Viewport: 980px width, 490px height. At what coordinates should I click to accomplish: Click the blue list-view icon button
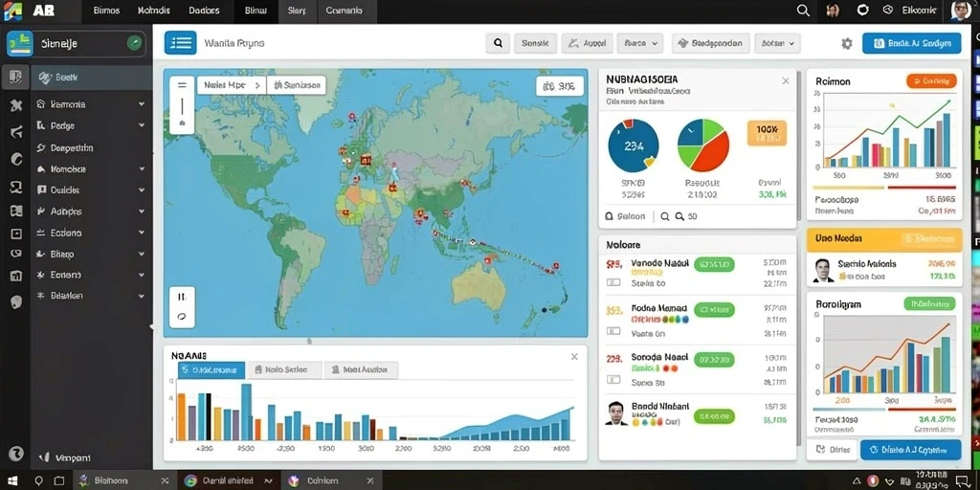click(x=181, y=43)
